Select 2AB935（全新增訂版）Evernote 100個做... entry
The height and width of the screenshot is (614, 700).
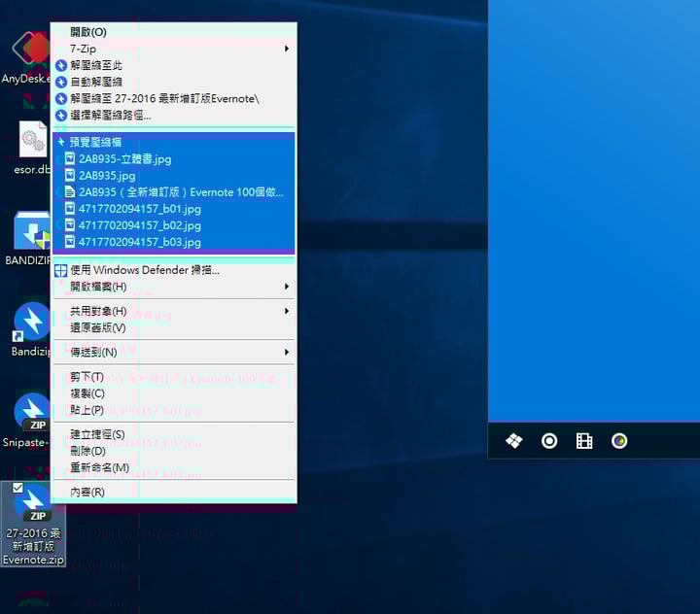pos(174,192)
